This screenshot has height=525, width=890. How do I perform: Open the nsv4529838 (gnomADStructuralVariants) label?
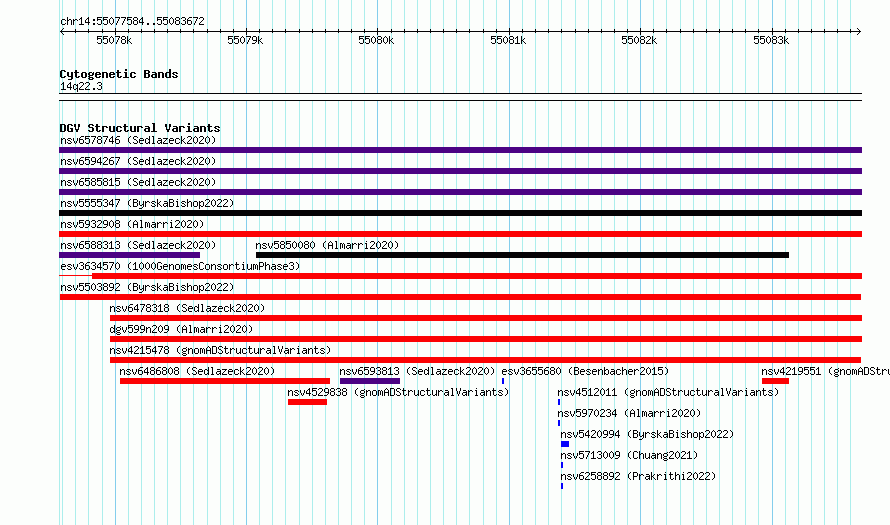tap(398, 392)
